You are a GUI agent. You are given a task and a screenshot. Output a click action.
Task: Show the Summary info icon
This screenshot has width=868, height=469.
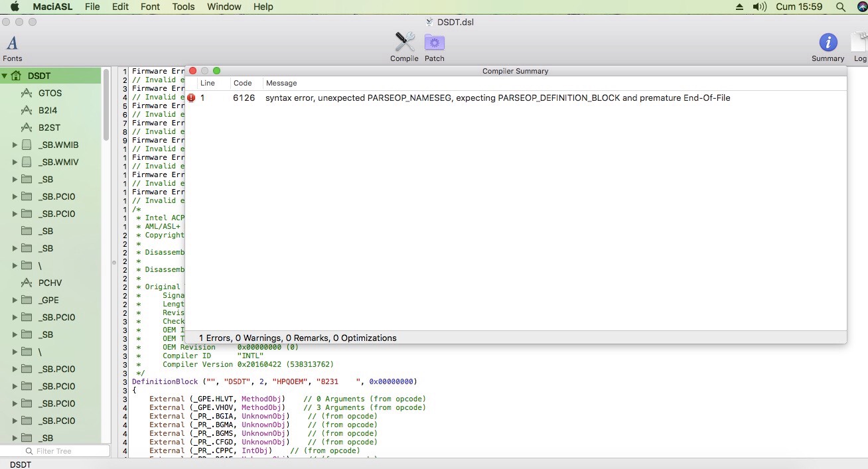click(x=828, y=42)
